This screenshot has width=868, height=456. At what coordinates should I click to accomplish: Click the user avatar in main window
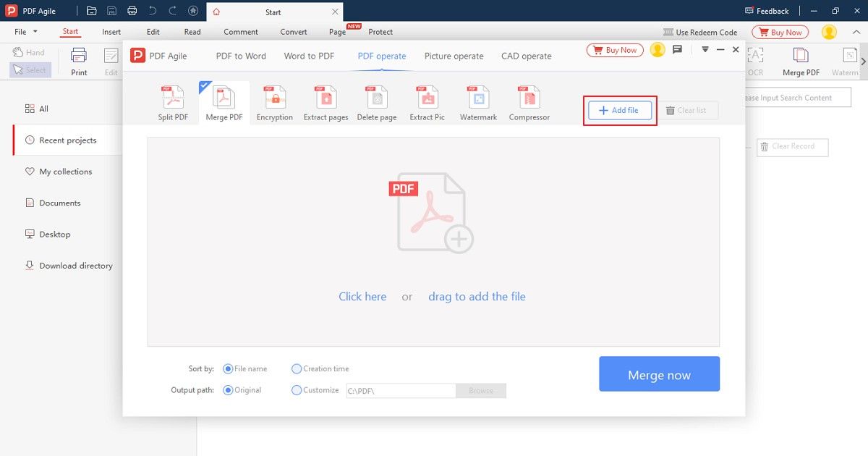pyautogui.click(x=830, y=32)
